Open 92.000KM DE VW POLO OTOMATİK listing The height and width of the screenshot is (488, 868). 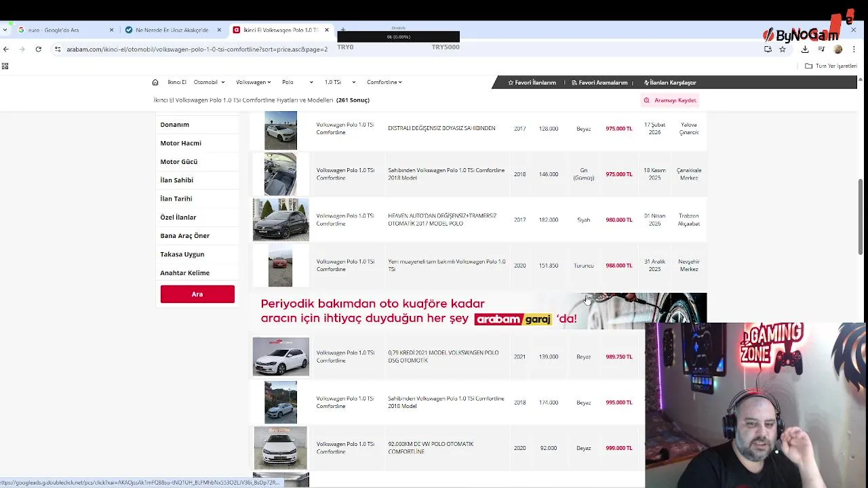point(431,448)
